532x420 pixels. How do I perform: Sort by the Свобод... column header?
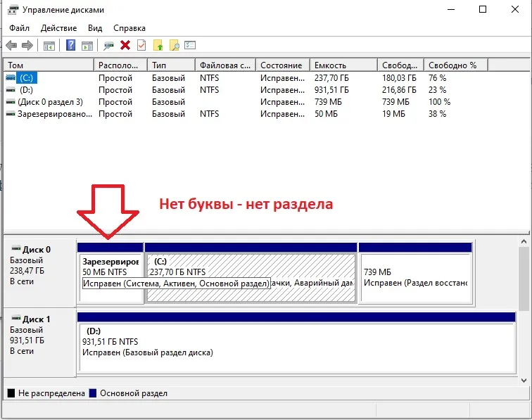400,65
